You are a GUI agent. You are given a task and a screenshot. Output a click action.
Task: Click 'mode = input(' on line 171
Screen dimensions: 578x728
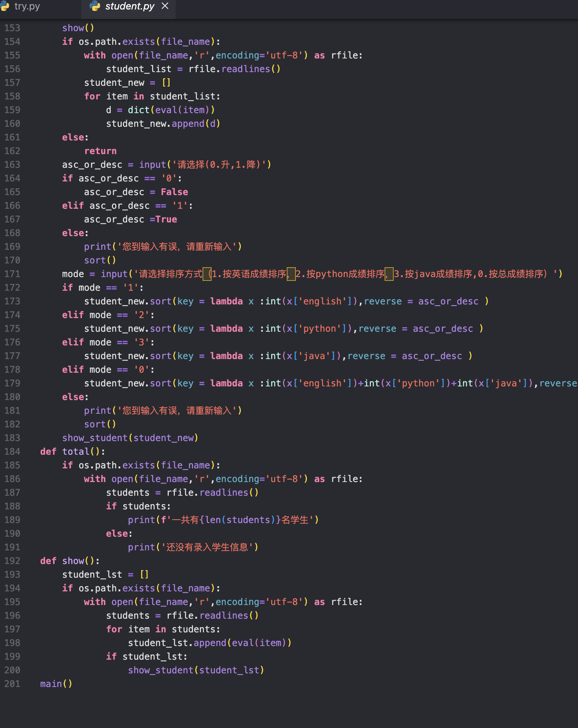[x=97, y=274]
